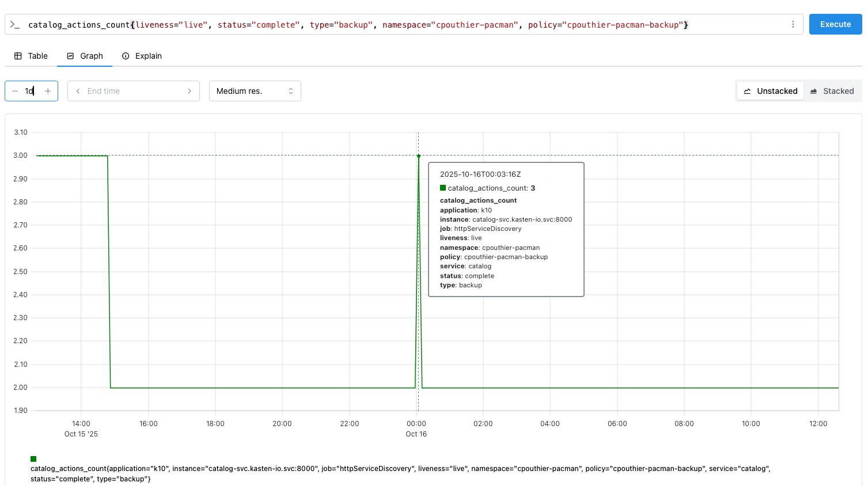This screenshot has height=486, width=868.
Task: Go to next end time arrow
Action: pyautogui.click(x=189, y=91)
